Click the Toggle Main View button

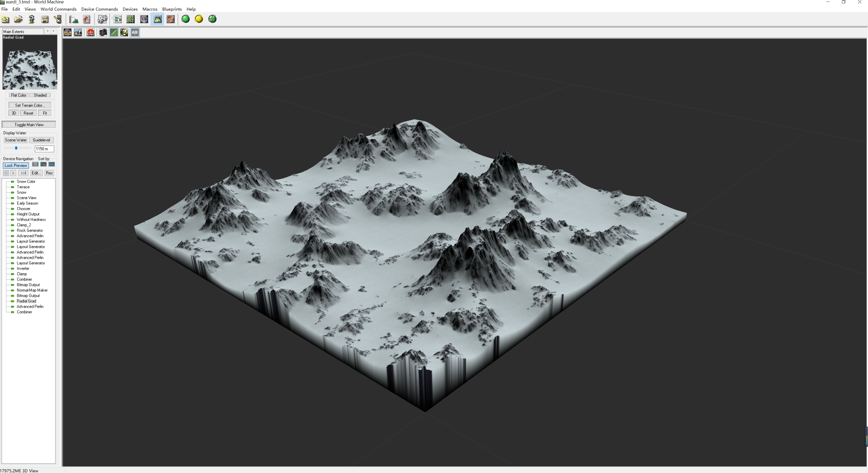[x=29, y=125]
